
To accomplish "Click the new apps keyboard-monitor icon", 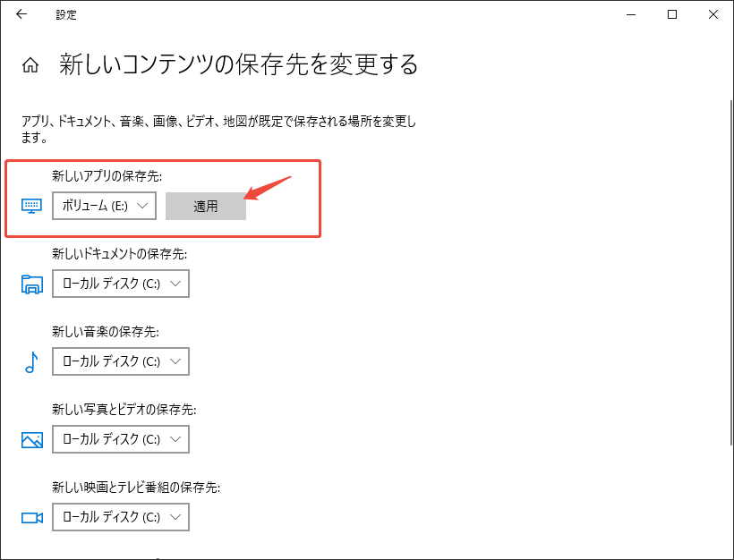I will 32,206.
